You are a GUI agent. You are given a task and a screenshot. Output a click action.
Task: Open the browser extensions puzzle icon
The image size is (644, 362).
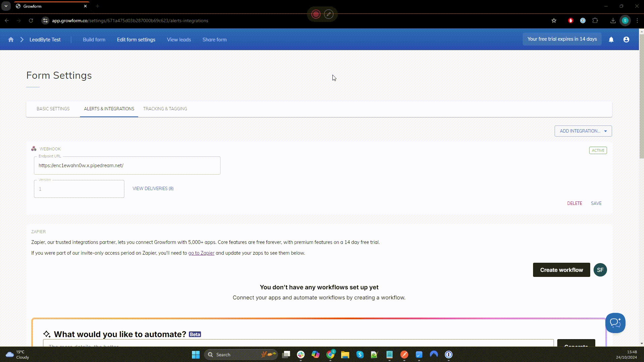(x=595, y=21)
